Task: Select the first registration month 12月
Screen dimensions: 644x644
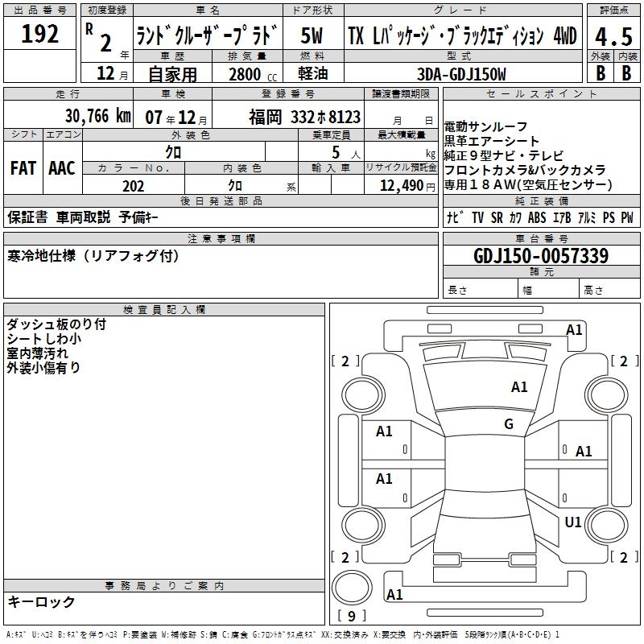Action: (113, 73)
